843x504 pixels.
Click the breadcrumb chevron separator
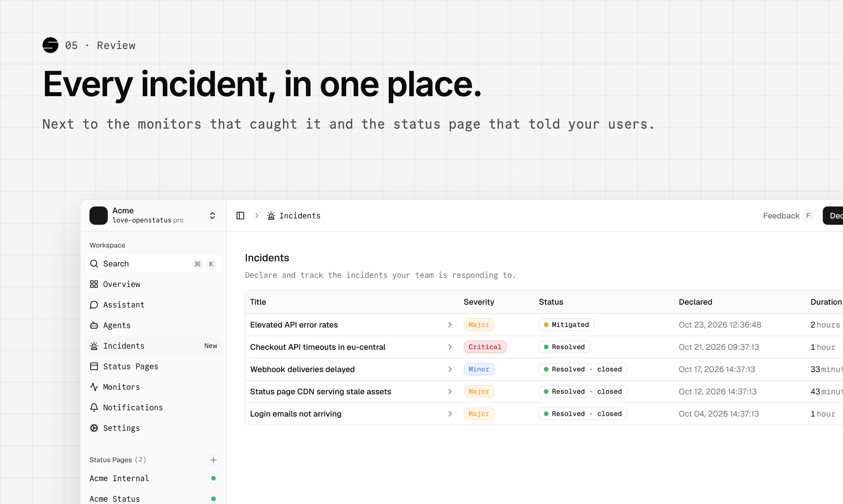coord(257,216)
